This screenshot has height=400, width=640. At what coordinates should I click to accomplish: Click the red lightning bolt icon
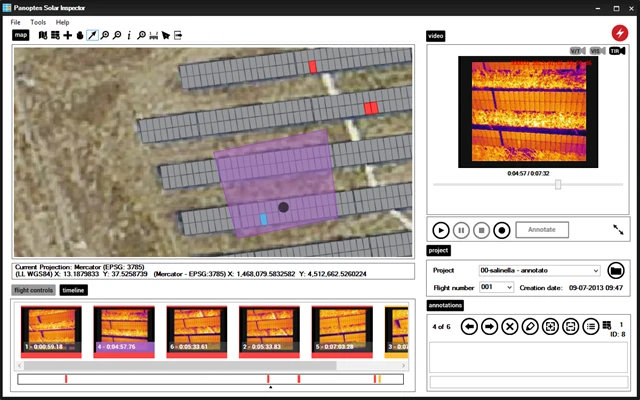(x=619, y=33)
